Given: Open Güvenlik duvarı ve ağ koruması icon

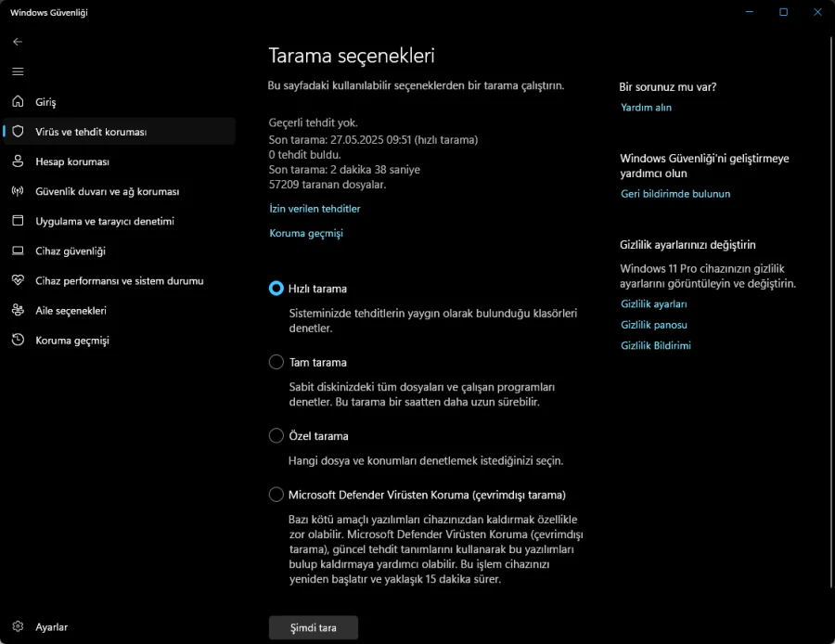Looking at the screenshot, I should point(17,191).
